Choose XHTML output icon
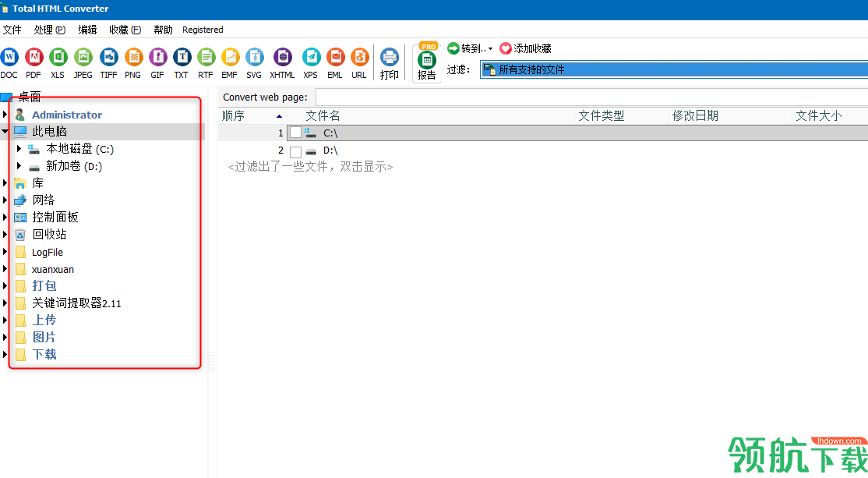 coord(282,57)
